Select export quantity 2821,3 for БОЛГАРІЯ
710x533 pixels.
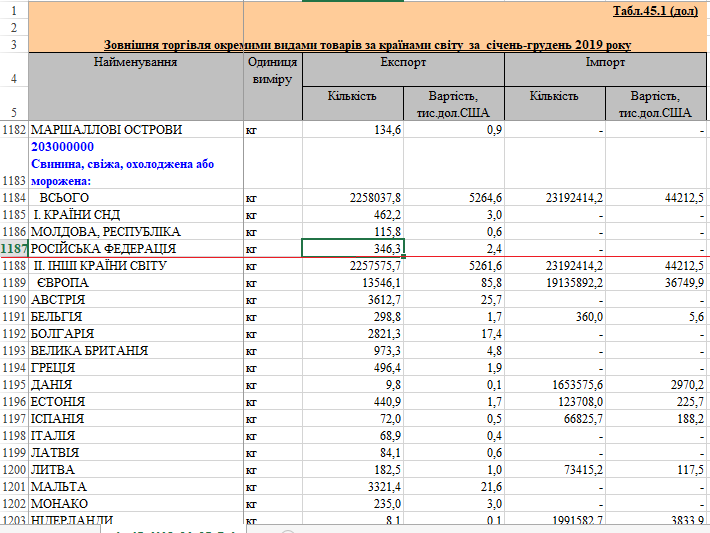coord(353,334)
